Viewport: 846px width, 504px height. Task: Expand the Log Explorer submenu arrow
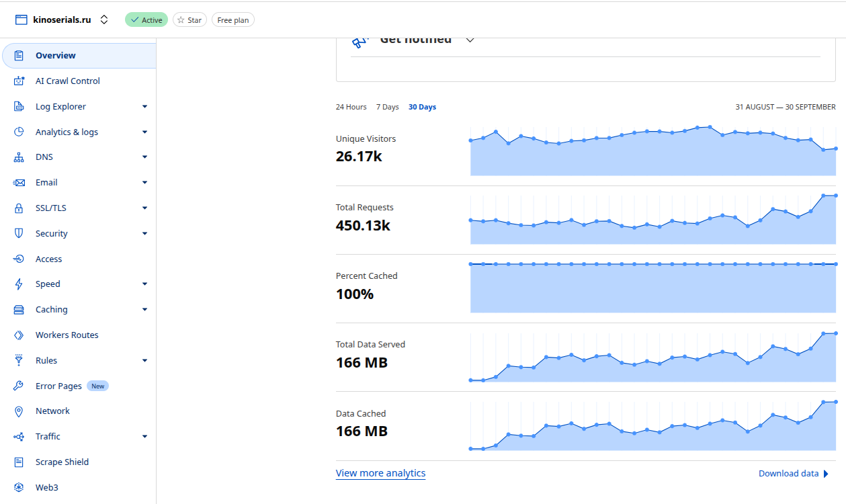tap(144, 106)
